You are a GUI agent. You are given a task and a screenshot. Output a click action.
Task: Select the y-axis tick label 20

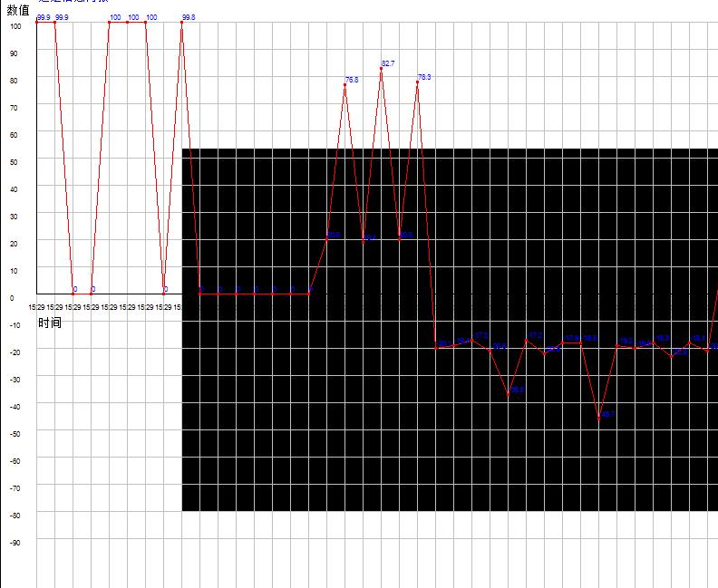14,244
